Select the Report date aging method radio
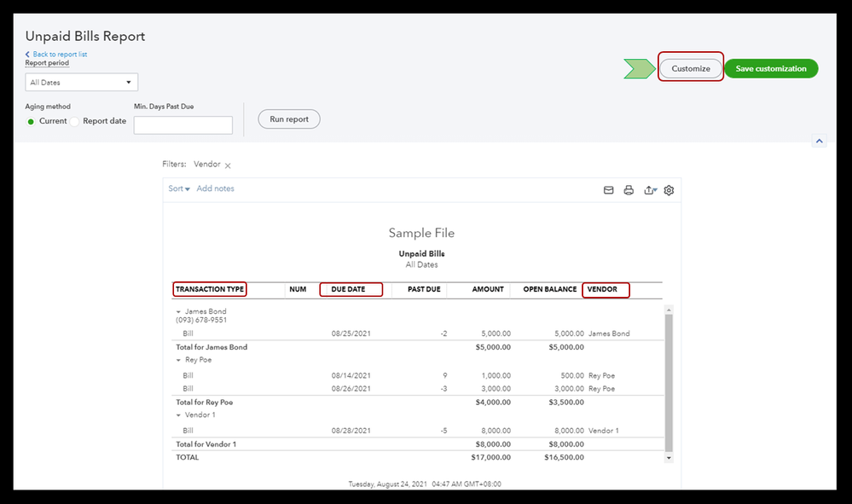The width and height of the screenshot is (852, 504). tap(74, 121)
